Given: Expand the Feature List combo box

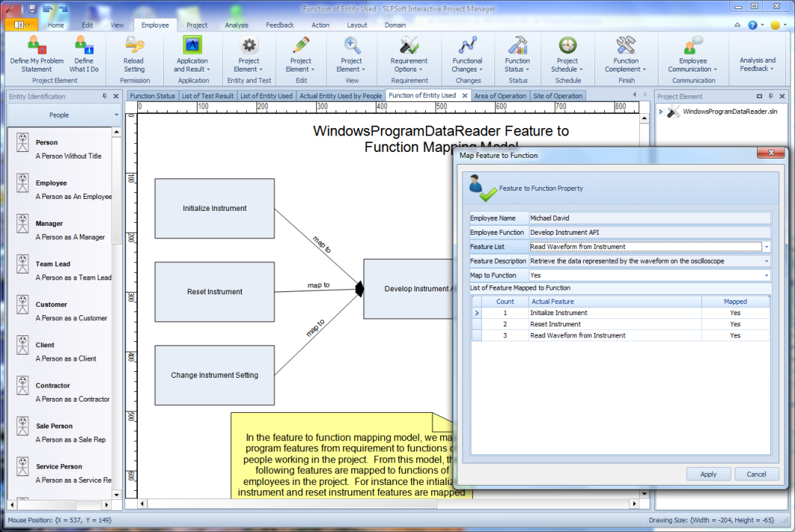Looking at the screenshot, I should (x=767, y=247).
